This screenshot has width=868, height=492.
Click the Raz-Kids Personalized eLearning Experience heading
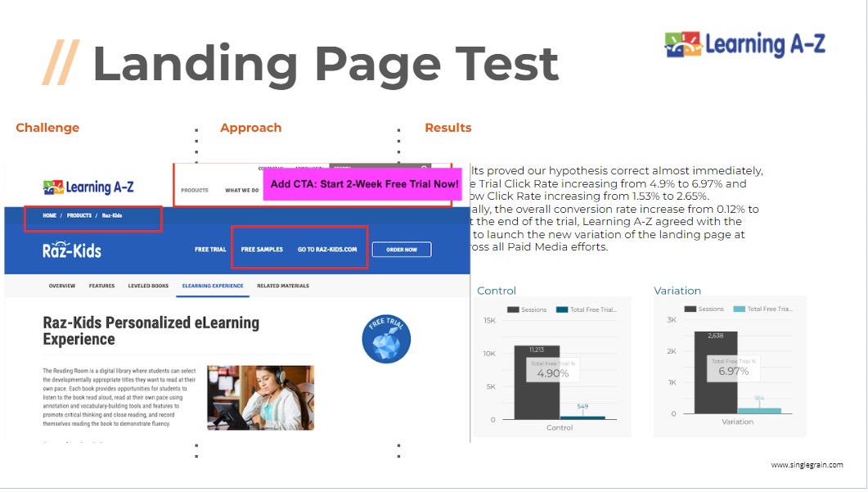pos(151,331)
